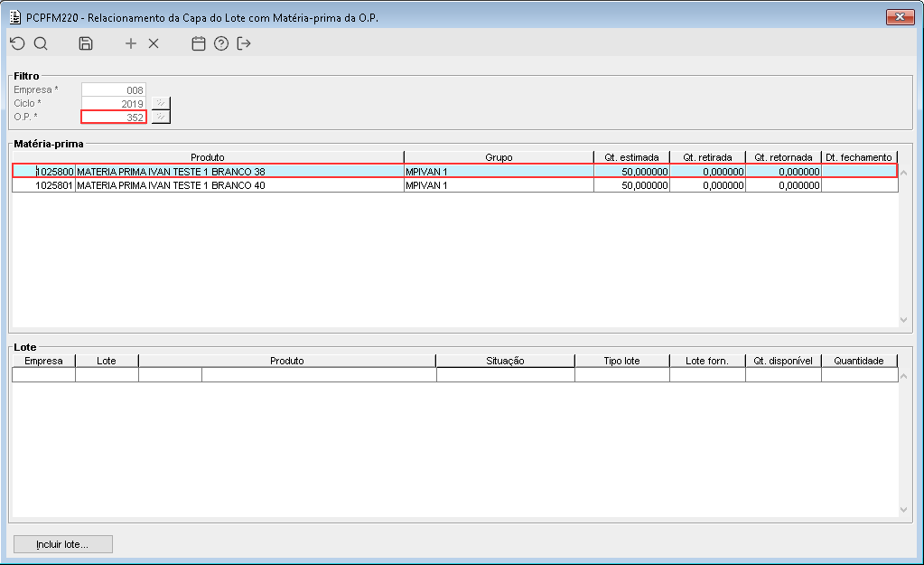This screenshot has width=924, height=565.
Task: Click the Ciclo field showing 2019
Action: coord(114,103)
